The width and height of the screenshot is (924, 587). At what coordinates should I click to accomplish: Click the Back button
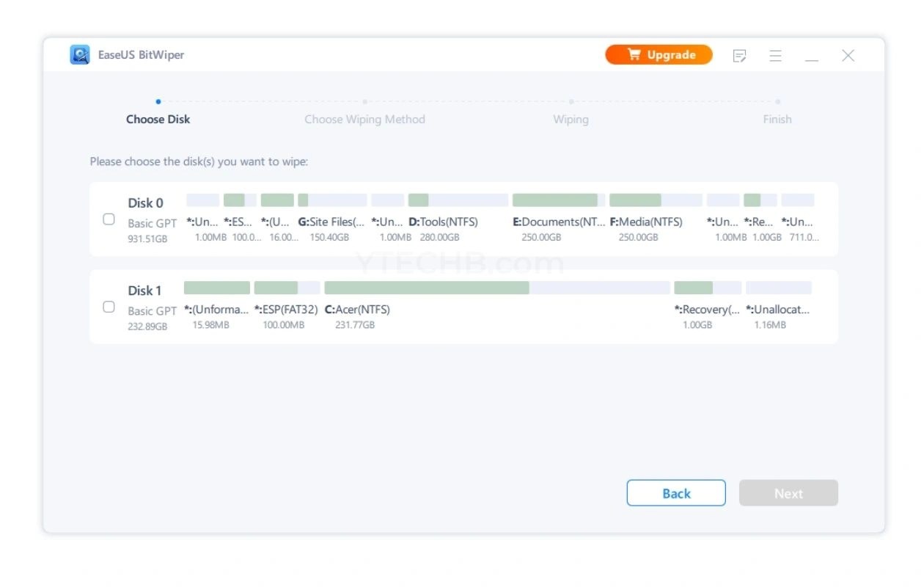click(676, 493)
